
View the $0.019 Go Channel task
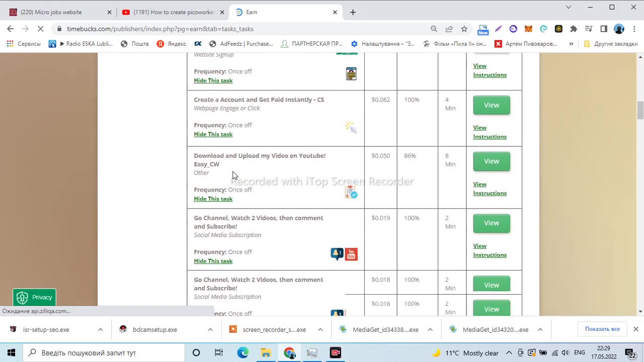pos(491,223)
